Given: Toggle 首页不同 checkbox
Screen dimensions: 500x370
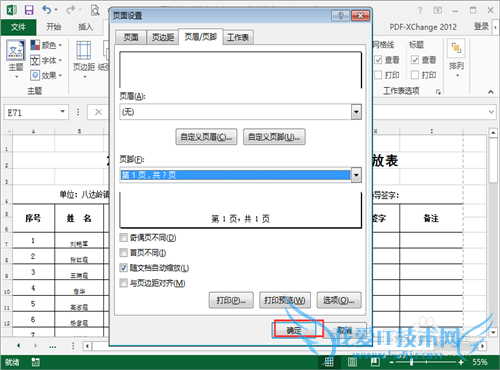Looking at the screenshot, I should point(123,252).
